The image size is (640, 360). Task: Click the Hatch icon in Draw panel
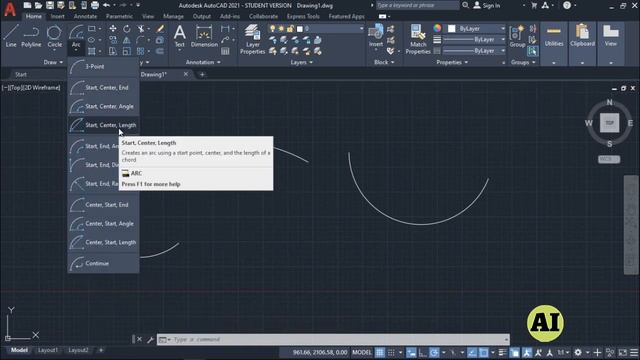[x=92, y=51]
